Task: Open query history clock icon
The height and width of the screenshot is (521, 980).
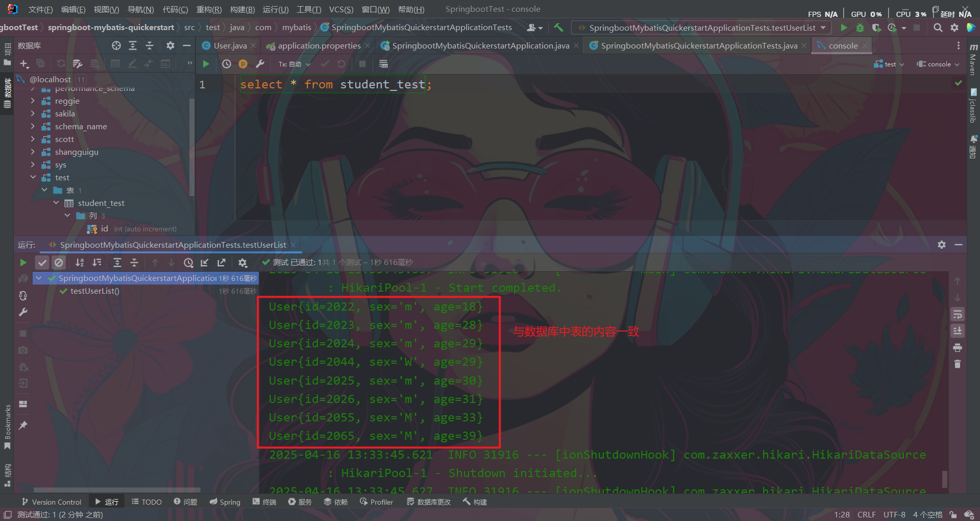Action: [x=227, y=64]
